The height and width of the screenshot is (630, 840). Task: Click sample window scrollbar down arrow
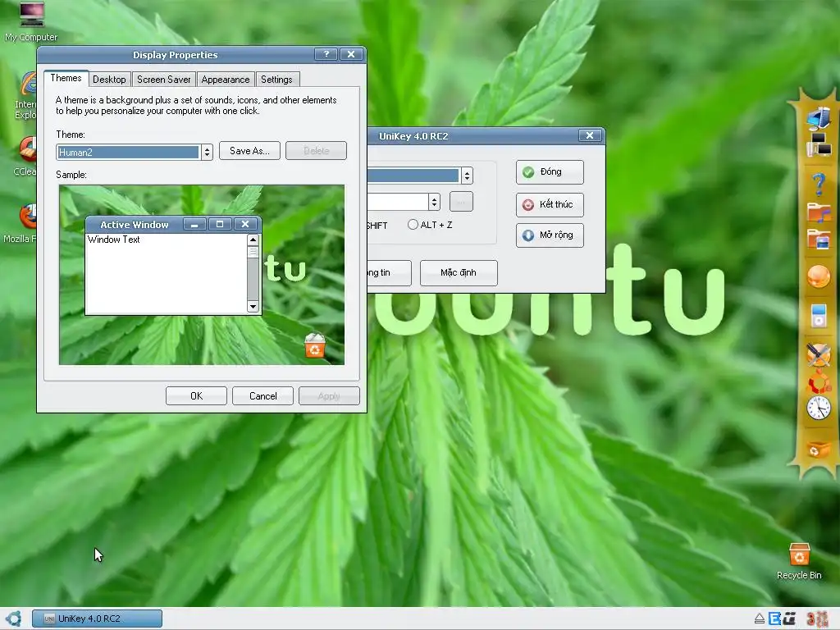[253, 306]
